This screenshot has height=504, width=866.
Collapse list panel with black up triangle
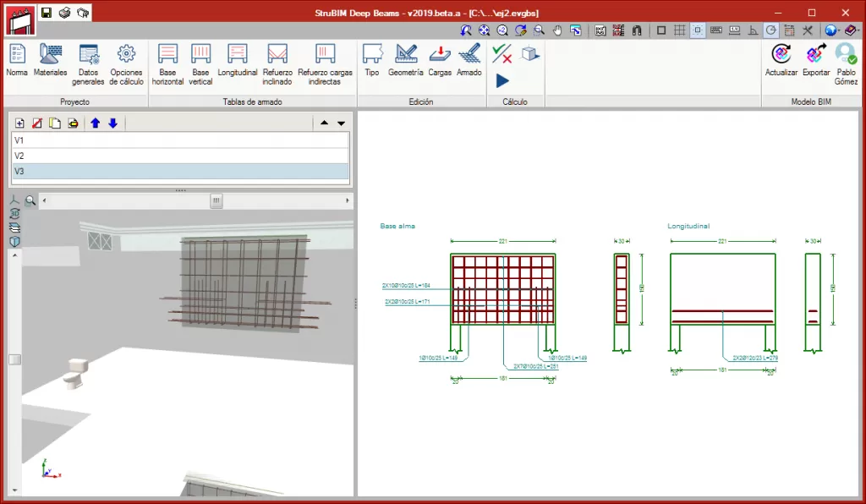point(323,123)
